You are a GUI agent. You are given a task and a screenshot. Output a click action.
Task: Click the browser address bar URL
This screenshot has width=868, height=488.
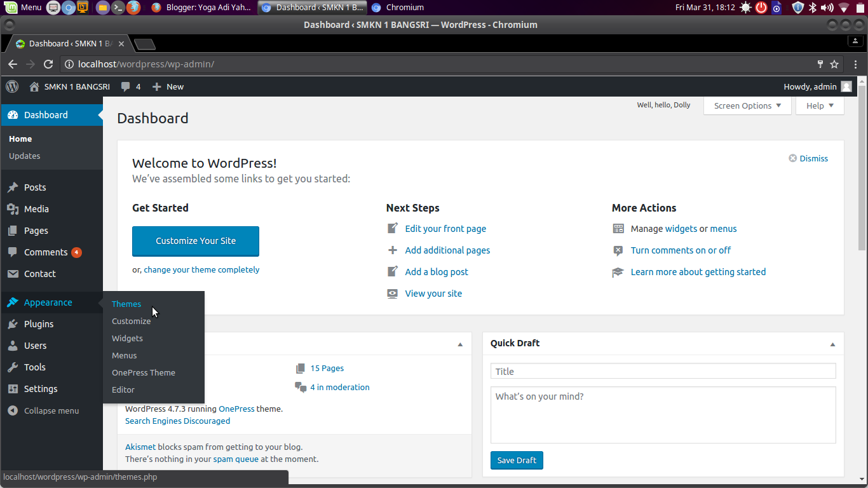[146, 64]
